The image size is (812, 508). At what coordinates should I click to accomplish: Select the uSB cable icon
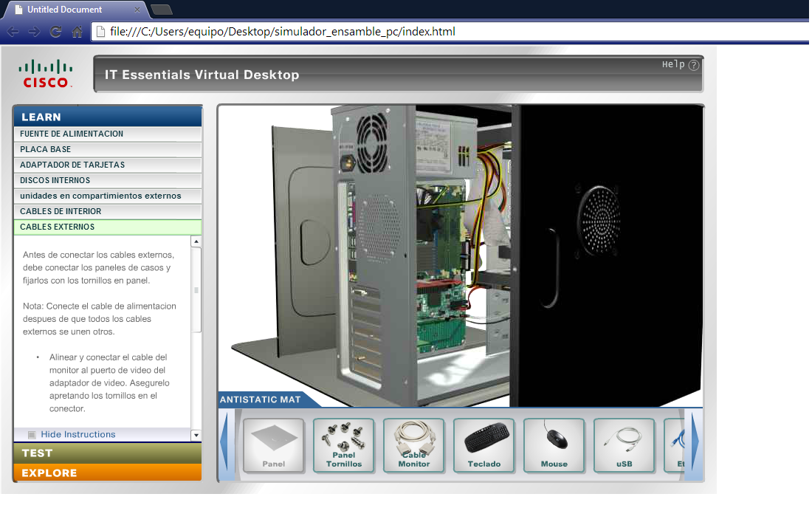(624, 444)
